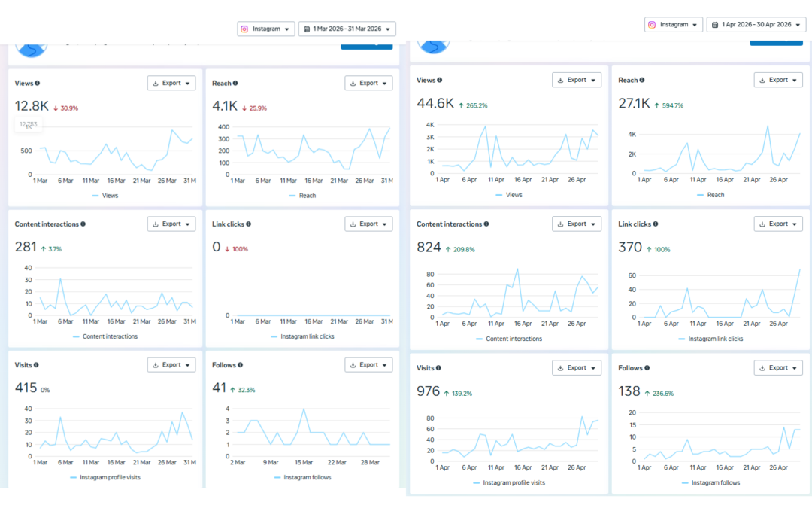Export the March Link clicks chart

(x=368, y=224)
